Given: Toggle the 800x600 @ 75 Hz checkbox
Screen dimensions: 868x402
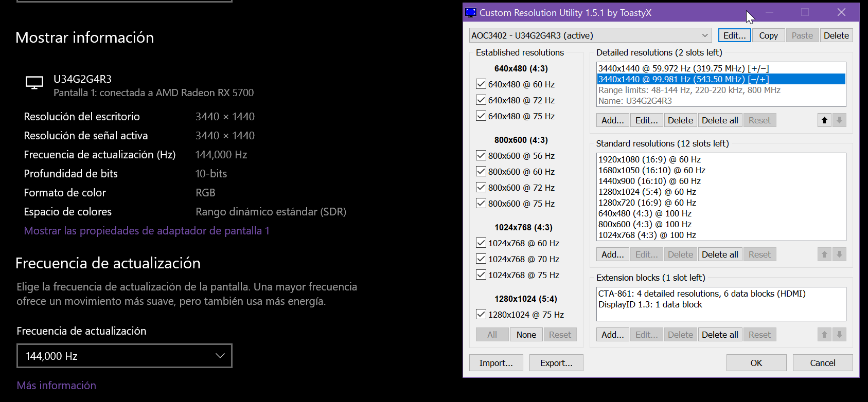Looking at the screenshot, I should click(481, 204).
